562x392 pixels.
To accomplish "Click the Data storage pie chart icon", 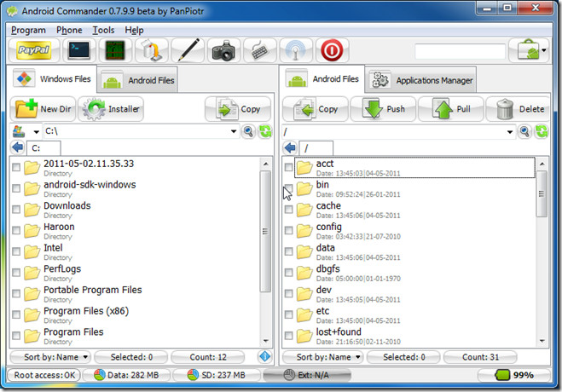I will (x=99, y=375).
